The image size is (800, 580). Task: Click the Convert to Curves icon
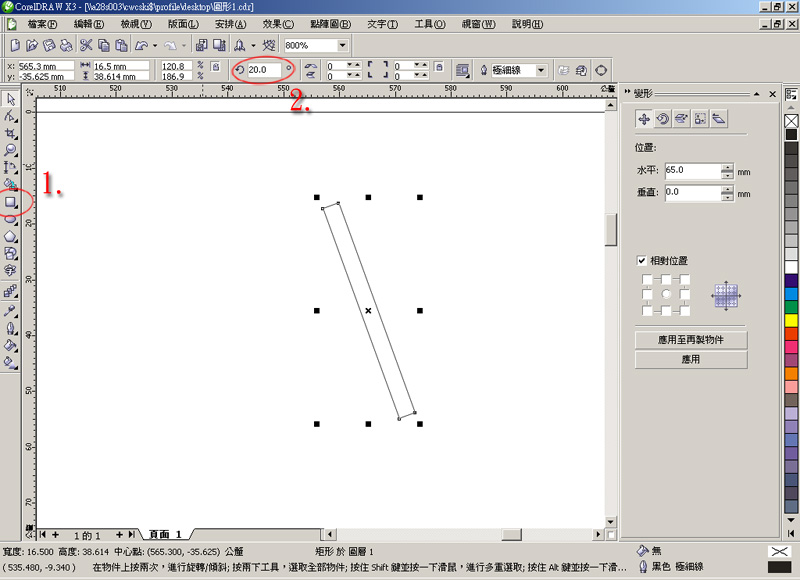pos(601,70)
